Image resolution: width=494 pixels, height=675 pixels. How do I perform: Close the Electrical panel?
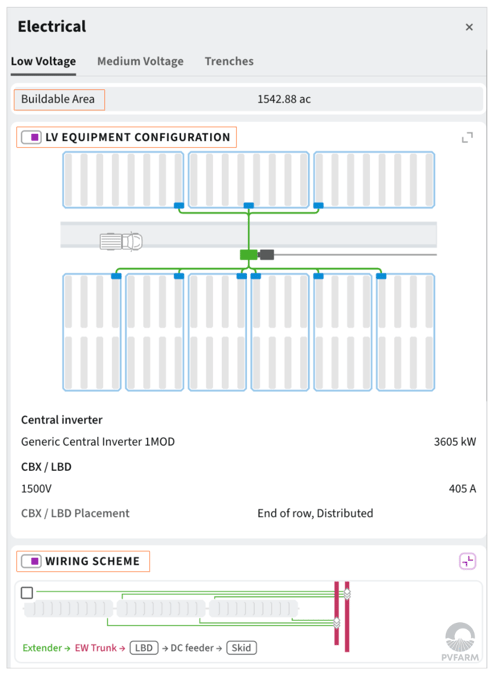pos(469,27)
